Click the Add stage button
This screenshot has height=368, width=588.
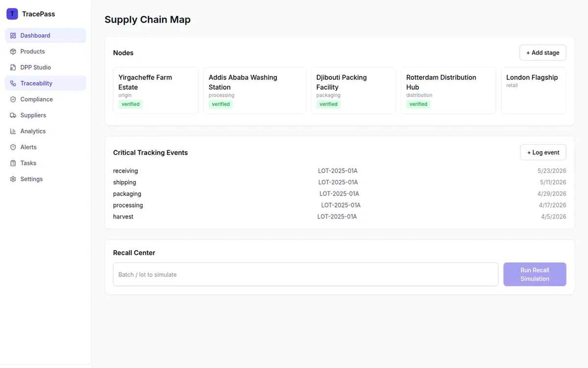(543, 53)
